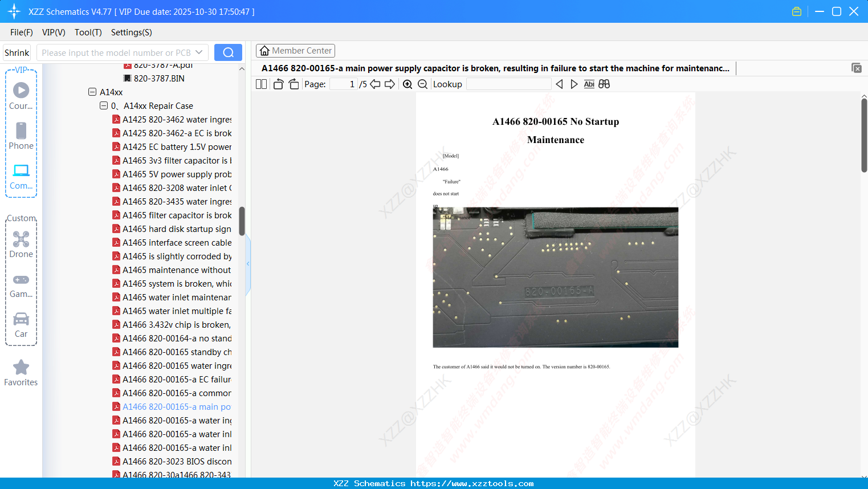Zoom in on the document
Viewport: 868px width, 489px height.
click(407, 84)
